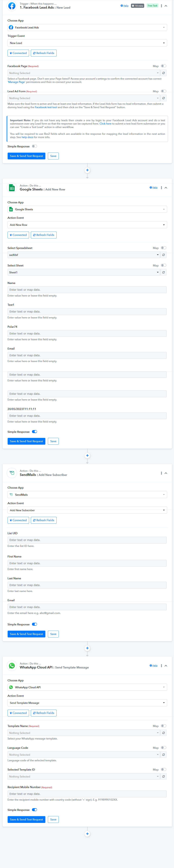
Task: Disable Simple Response in Google Sheets step
Action: pyautogui.click(x=34, y=432)
